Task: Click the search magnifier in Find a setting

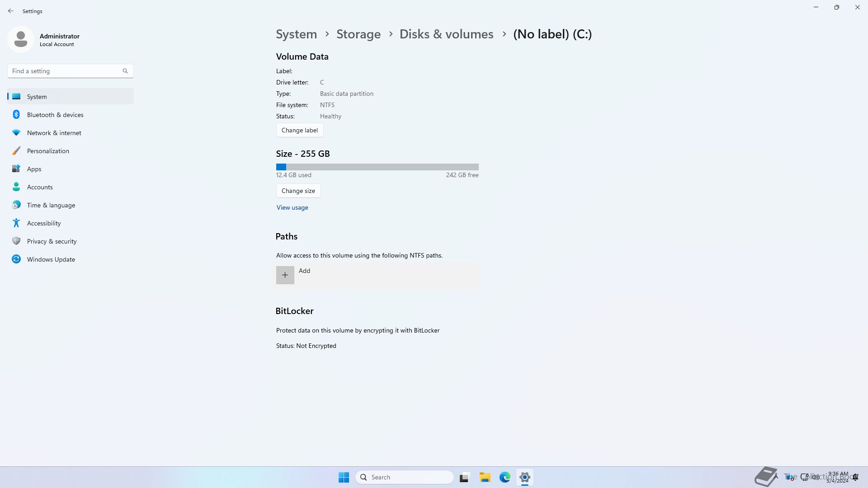Action: click(125, 71)
